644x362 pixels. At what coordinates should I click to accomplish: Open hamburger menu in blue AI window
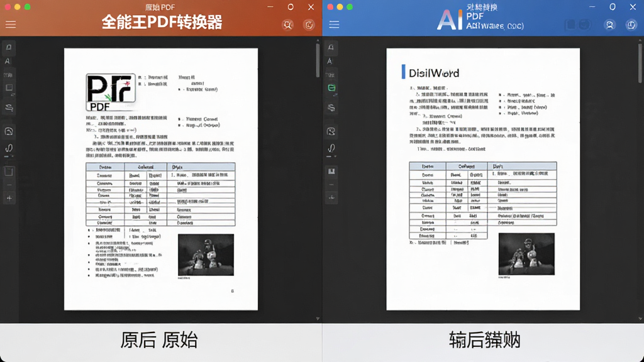(334, 25)
